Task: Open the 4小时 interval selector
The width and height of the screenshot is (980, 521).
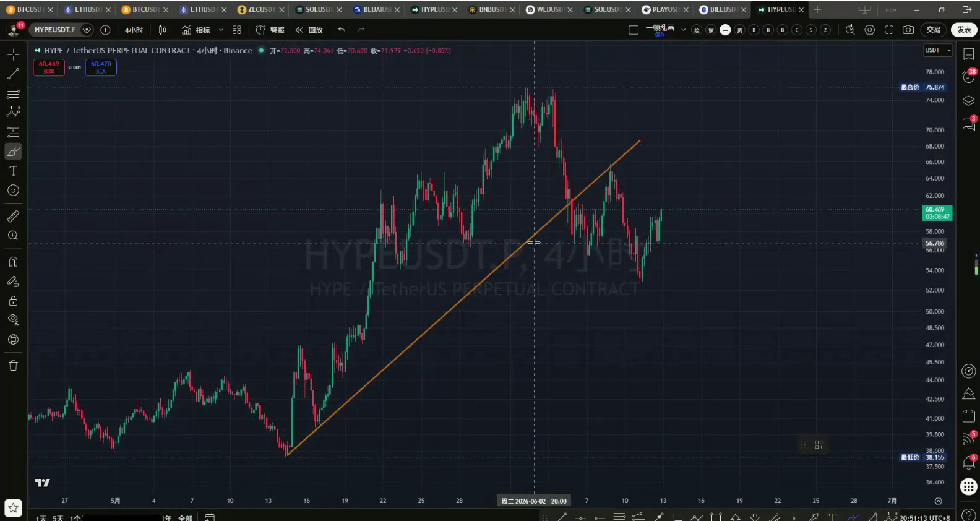Action: (134, 30)
